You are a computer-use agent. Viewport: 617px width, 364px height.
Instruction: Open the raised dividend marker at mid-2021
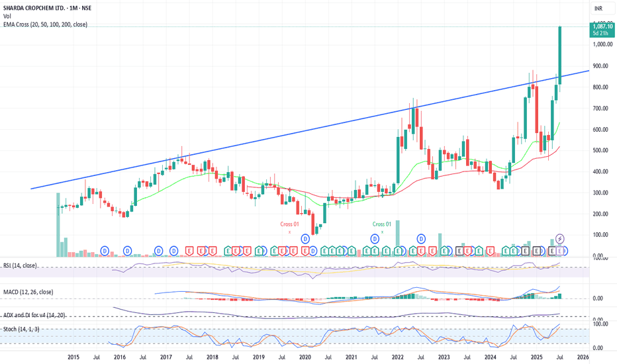(x=375, y=238)
